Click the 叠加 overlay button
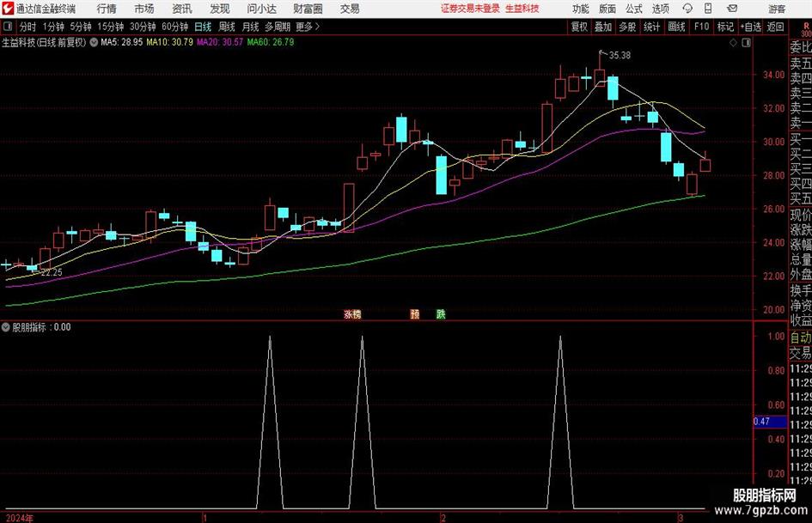Viewport: 812px width, 523px height. (603, 27)
